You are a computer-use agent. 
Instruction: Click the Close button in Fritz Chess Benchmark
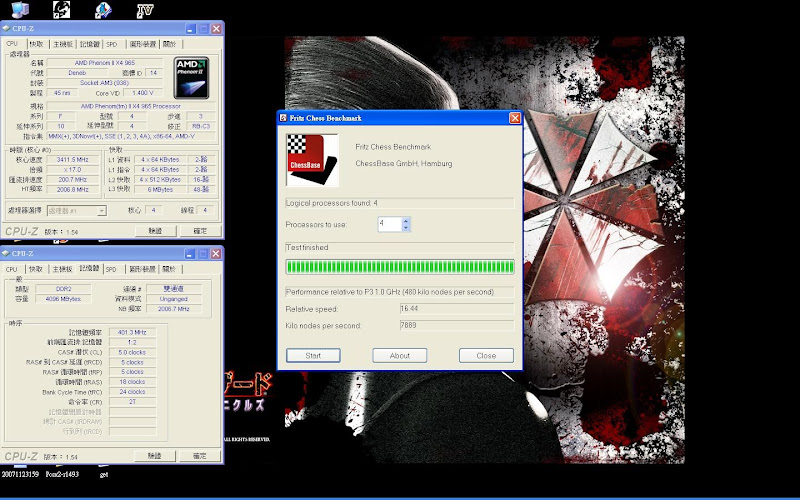pyautogui.click(x=486, y=356)
